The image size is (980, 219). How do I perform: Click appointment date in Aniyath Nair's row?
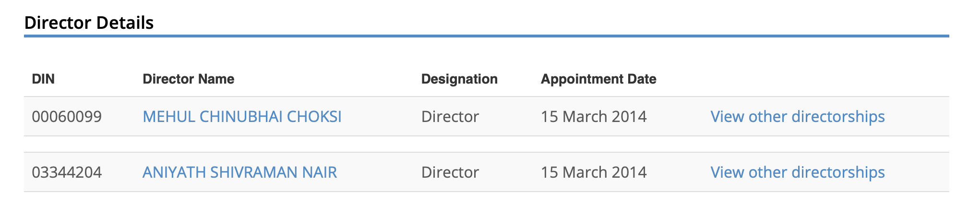(x=593, y=172)
